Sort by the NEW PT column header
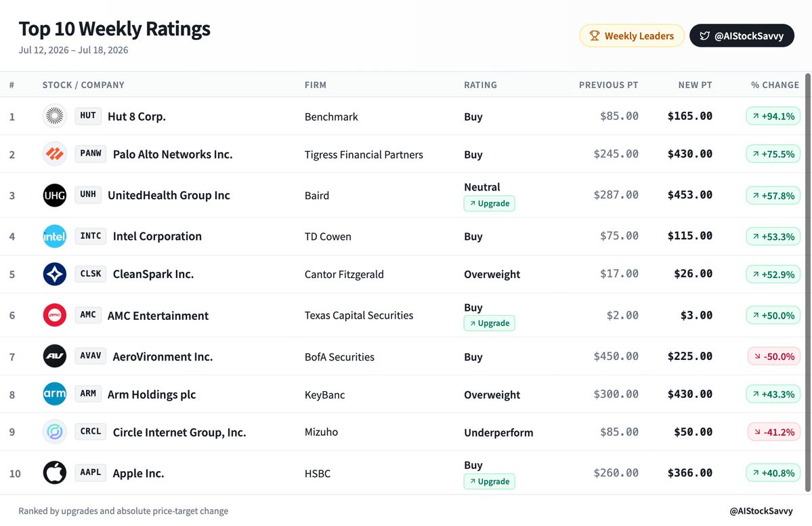The width and height of the screenshot is (812, 526). pos(695,85)
